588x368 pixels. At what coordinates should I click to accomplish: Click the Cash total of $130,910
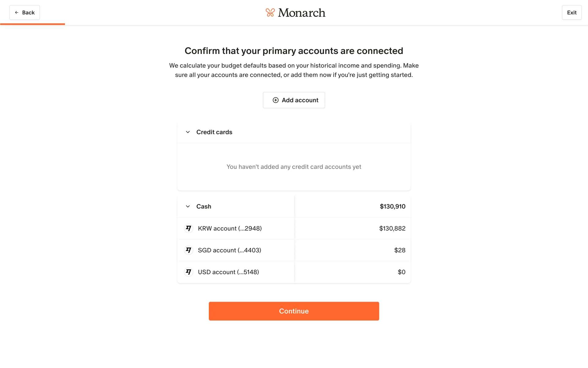pyautogui.click(x=392, y=206)
